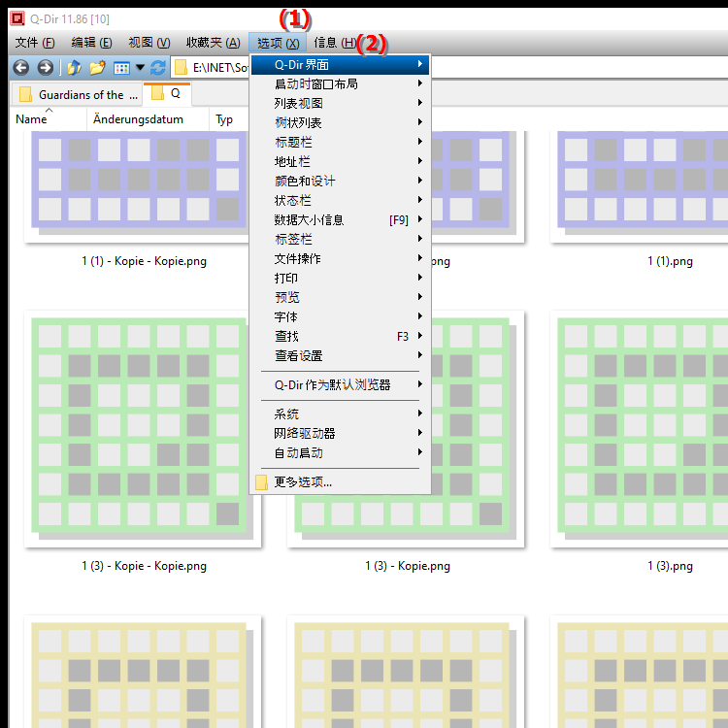The height and width of the screenshot is (728, 728).
Task: Open the 查看设置 menu entry
Action: tap(340, 356)
